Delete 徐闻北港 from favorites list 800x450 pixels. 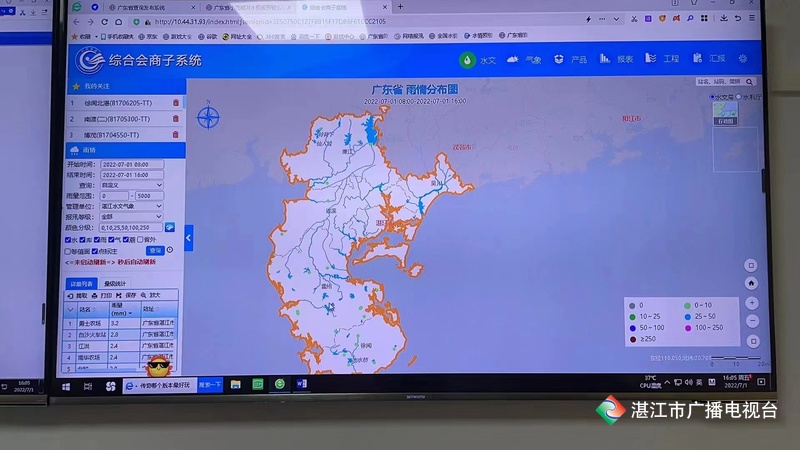[176, 103]
